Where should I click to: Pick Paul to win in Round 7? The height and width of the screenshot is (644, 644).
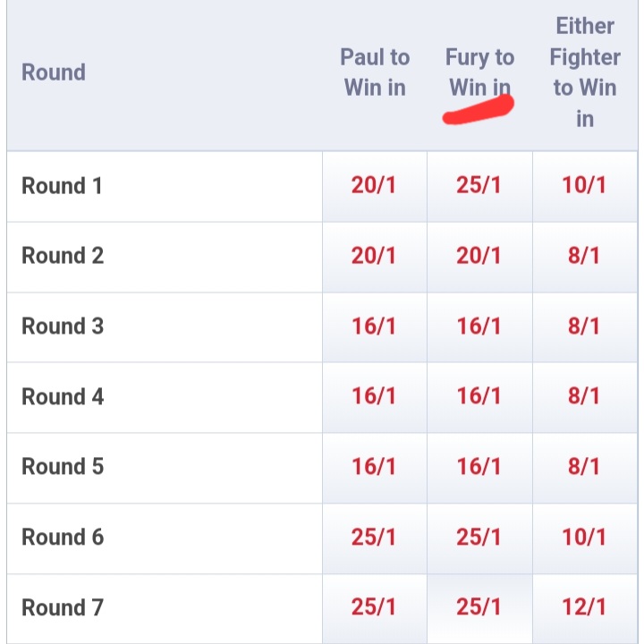pyautogui.click(x=374, y=608)
